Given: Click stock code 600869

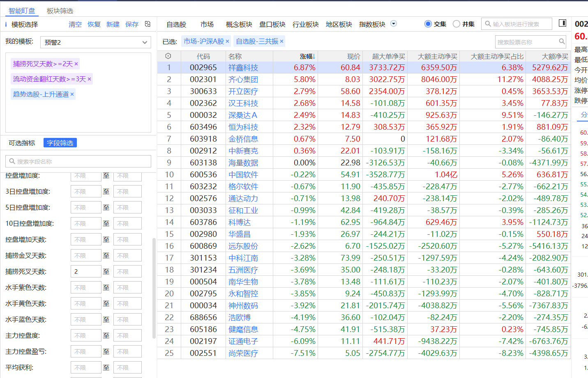Looking at the screenshot, I should 203,246.
